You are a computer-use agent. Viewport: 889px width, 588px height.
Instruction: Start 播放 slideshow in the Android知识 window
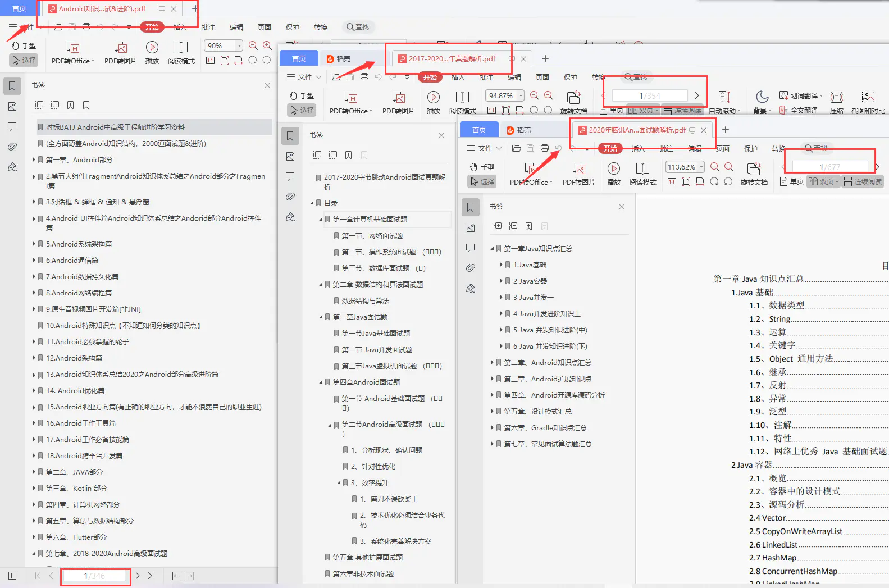(152, 53)
